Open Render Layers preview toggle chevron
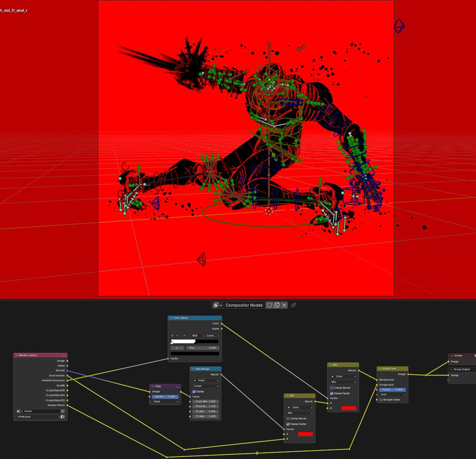476x459 pixels. [x=64, y=356]
